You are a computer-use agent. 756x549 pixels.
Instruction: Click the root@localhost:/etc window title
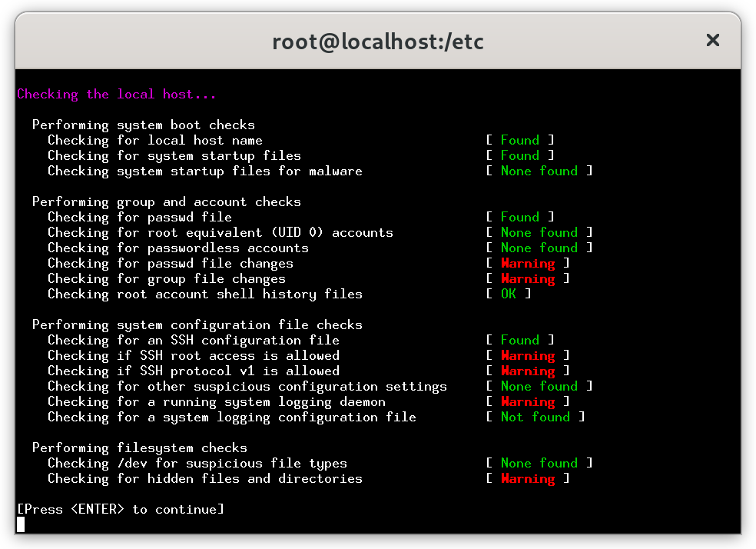(x=377, y=42)
